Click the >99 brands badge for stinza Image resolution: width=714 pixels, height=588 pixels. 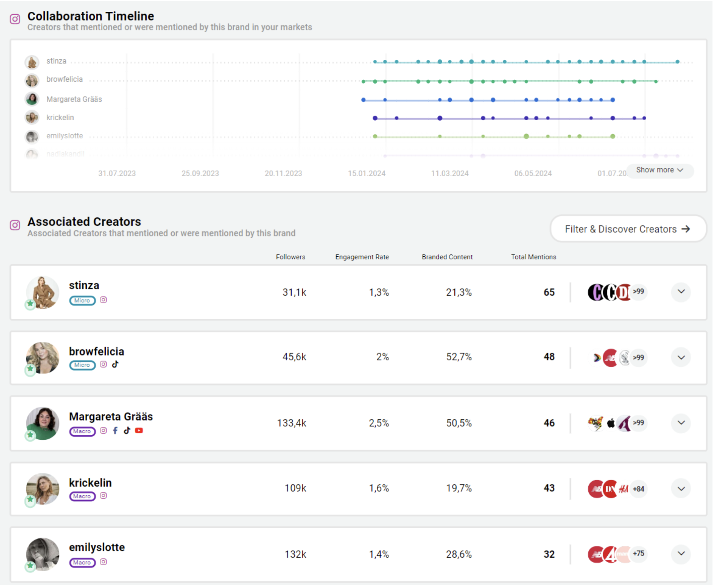pyautogui.click(x=638, y=292)
